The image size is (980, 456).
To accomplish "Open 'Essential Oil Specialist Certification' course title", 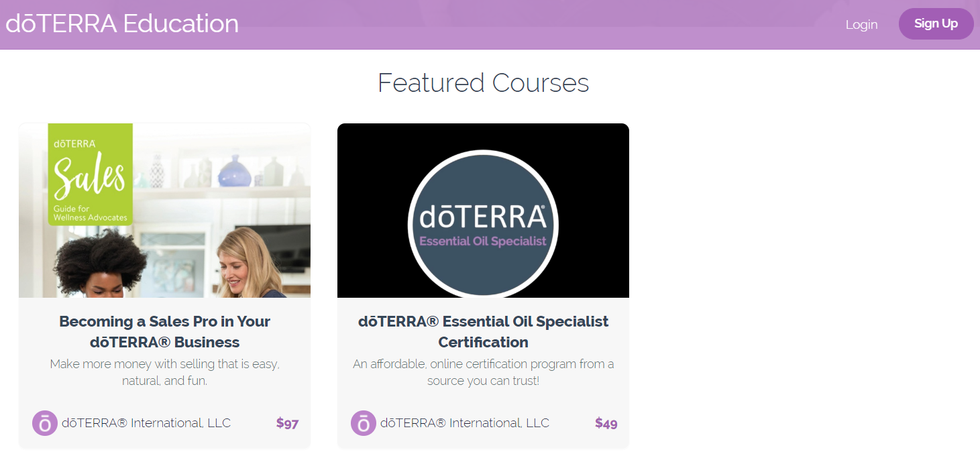I will click(x=483, y=331).
